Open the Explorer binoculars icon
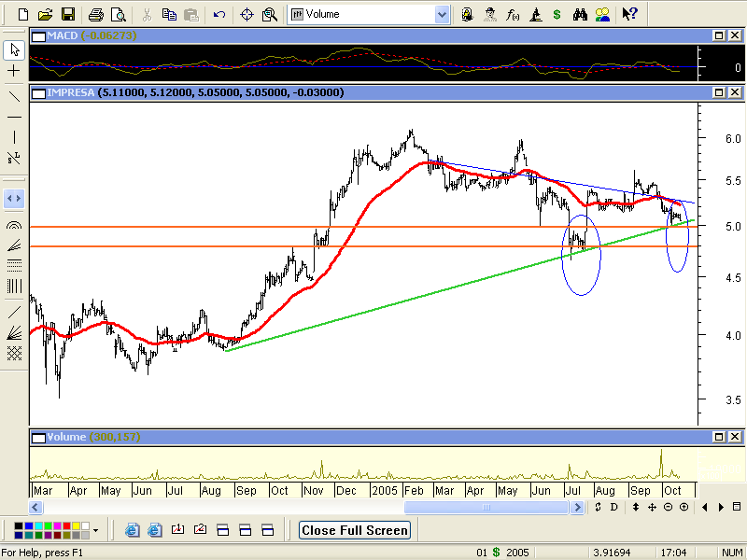Viewport: 747px width, 560px height. coord(580,15)
